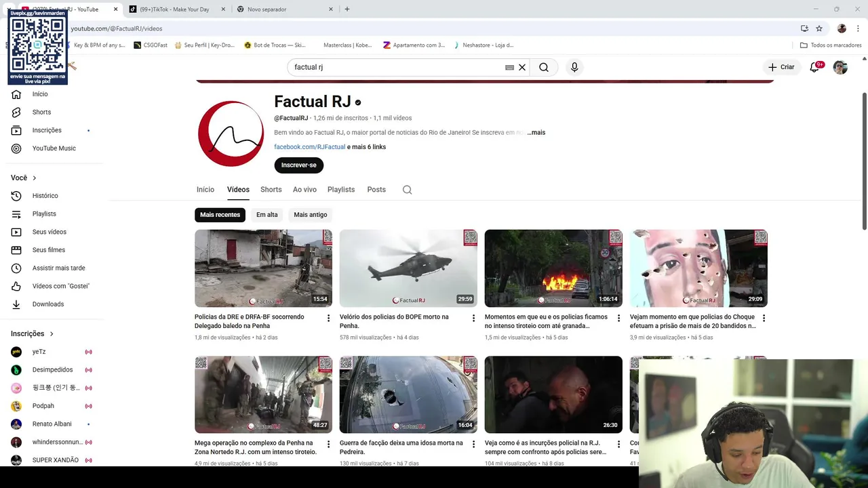Open Renato Albani subscription channel

51,424
